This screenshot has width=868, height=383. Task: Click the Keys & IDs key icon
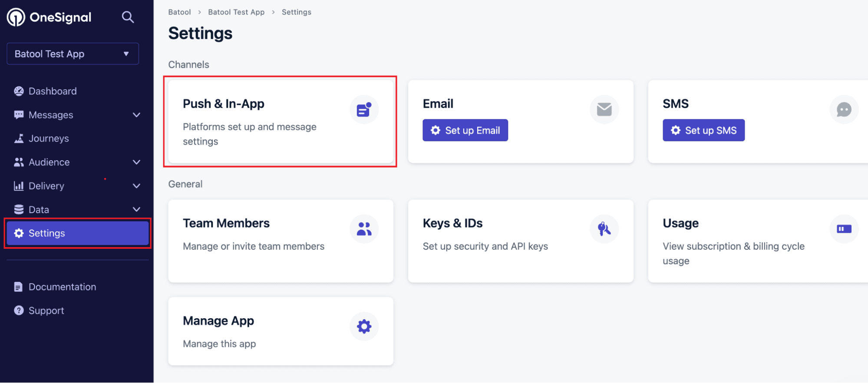(x=604, y=229)
